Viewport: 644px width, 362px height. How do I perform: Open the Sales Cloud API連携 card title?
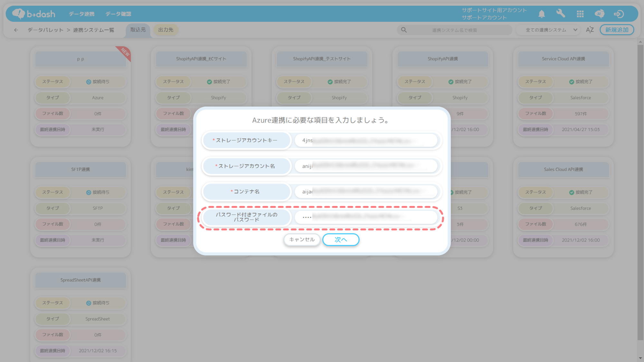[563, 170]
